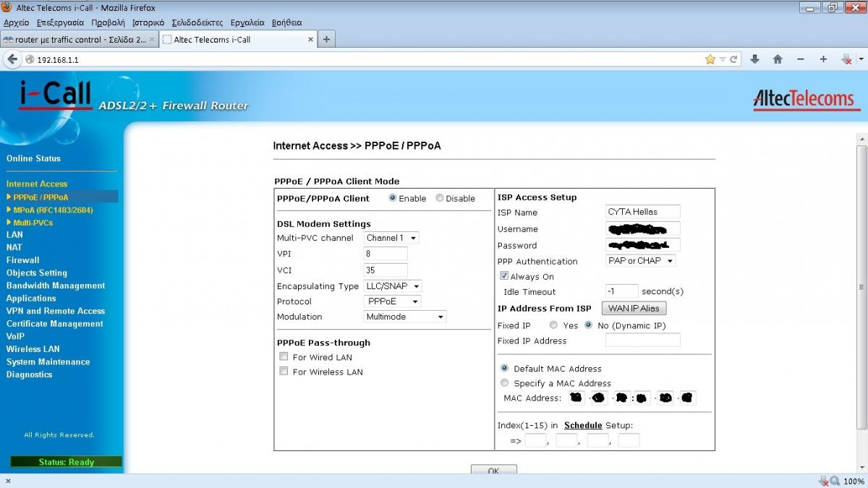Choose Yes for Fixed IP
This screenshot has width=868, height=488.
[553, 325]
